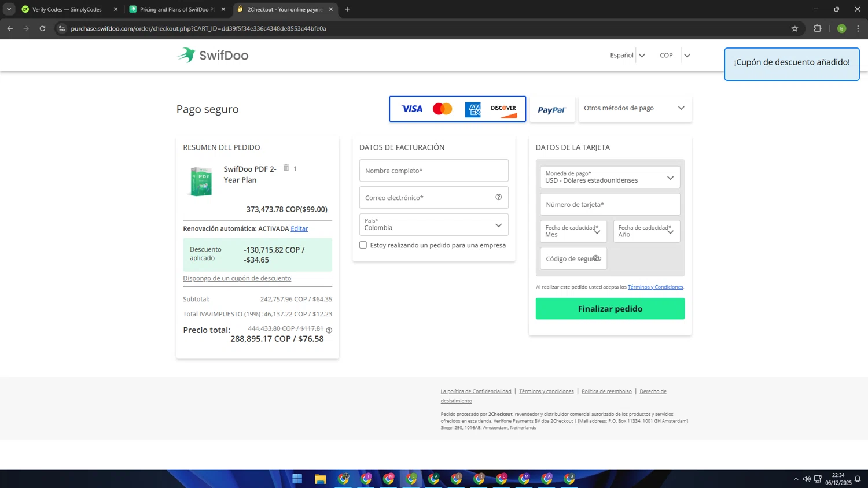View site information icon in address bar
Viewport: 868px width, 488px height.
[x=62, y=28]
